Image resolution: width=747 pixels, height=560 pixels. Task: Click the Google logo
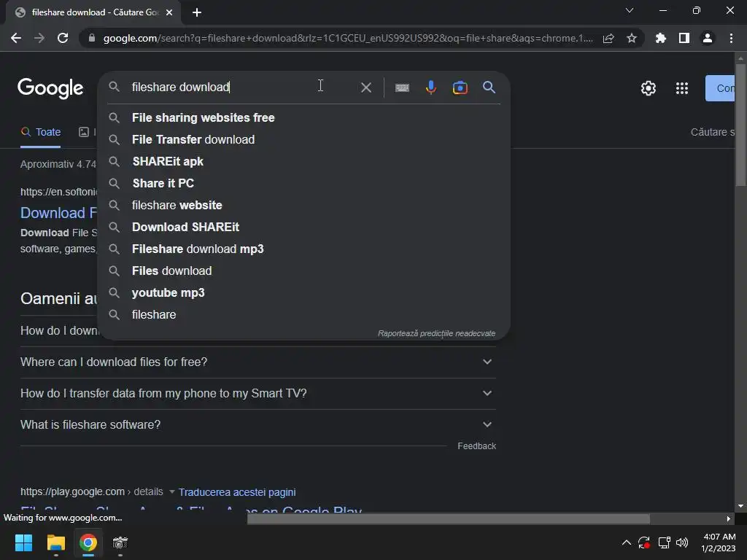coord(50,88)
